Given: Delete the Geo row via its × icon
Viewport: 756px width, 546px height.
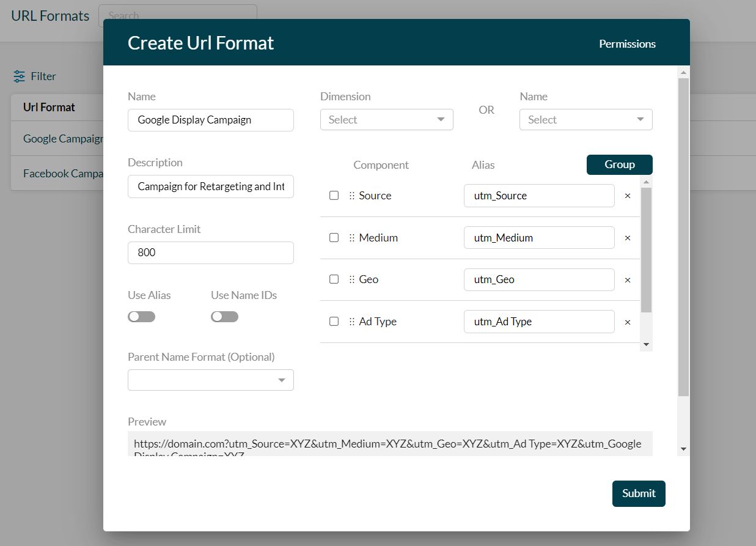Looking at the screenshot, I should (627, 279).
